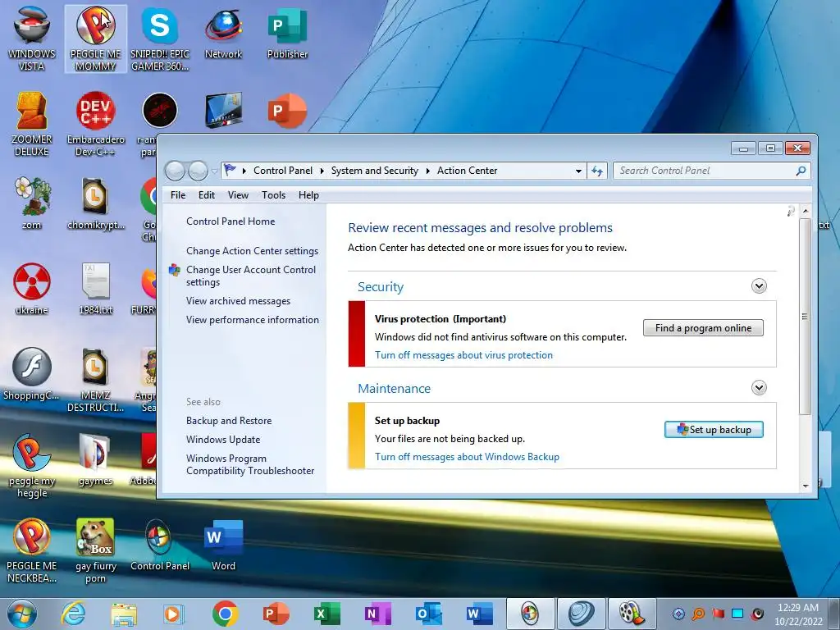Screen dimensions: 840x630
Task: Open Windows Update link
Action: coord(223,440)
